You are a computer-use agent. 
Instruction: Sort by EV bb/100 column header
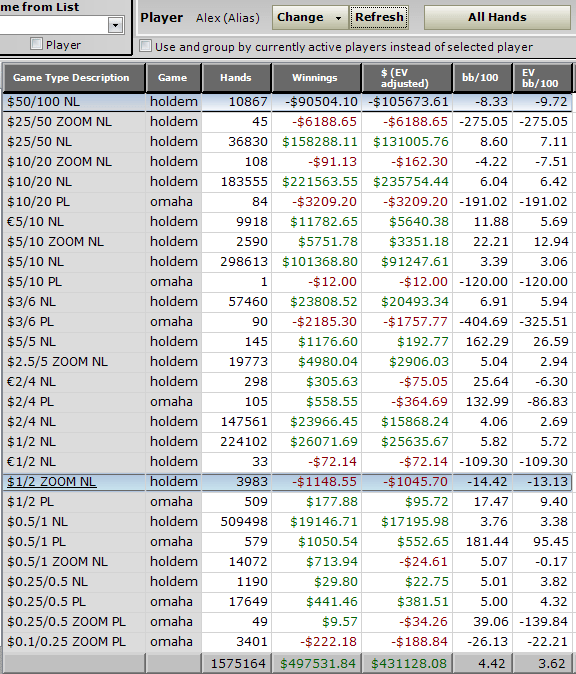point(542,78)
